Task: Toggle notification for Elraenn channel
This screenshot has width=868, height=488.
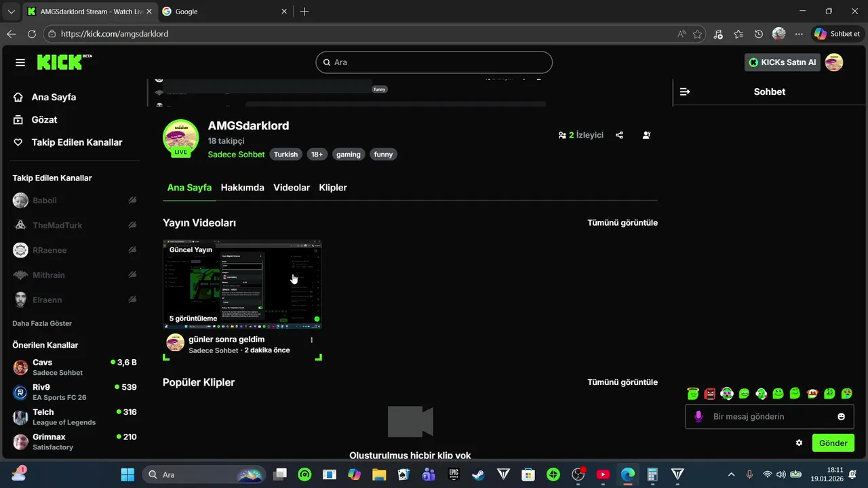Action: 132,300
